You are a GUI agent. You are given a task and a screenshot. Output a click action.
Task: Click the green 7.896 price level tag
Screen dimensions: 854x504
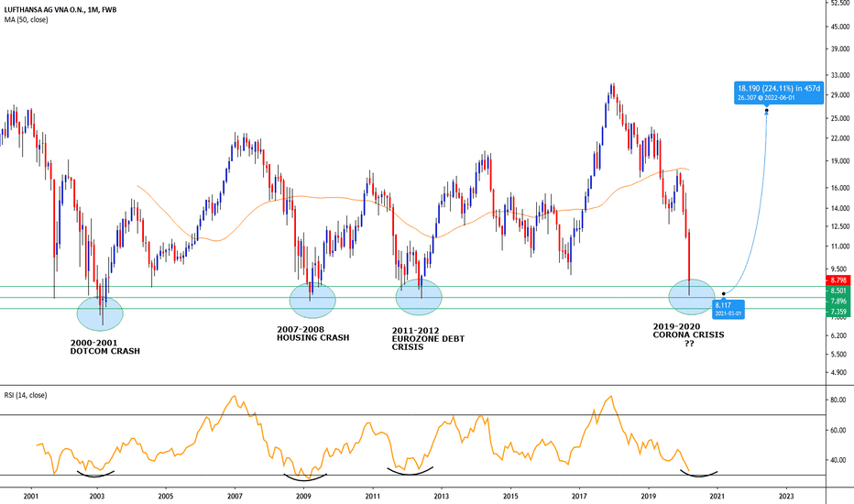[838, 301]
